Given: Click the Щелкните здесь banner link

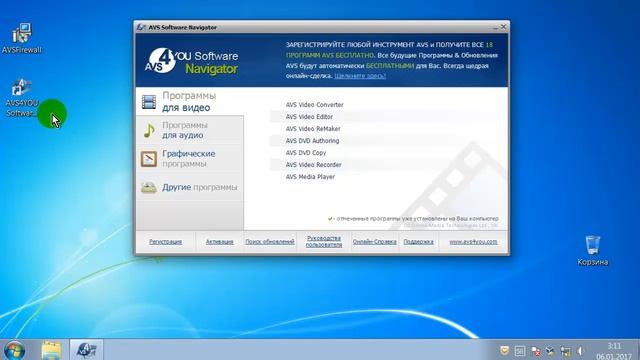Looking at the screenshot, I should click(x=360, y=76).
